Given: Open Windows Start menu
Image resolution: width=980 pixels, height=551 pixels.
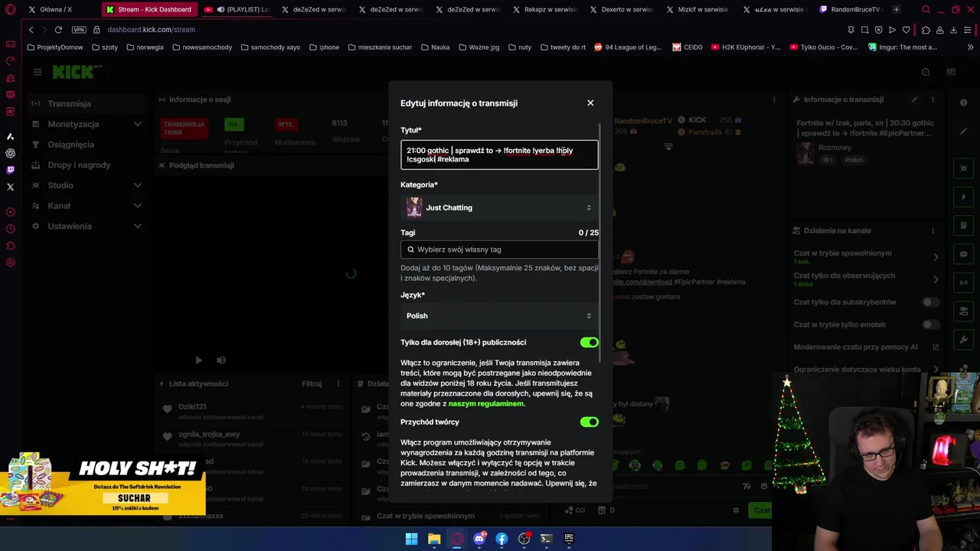Looking at the screenshot, I should tap(411, 539).
